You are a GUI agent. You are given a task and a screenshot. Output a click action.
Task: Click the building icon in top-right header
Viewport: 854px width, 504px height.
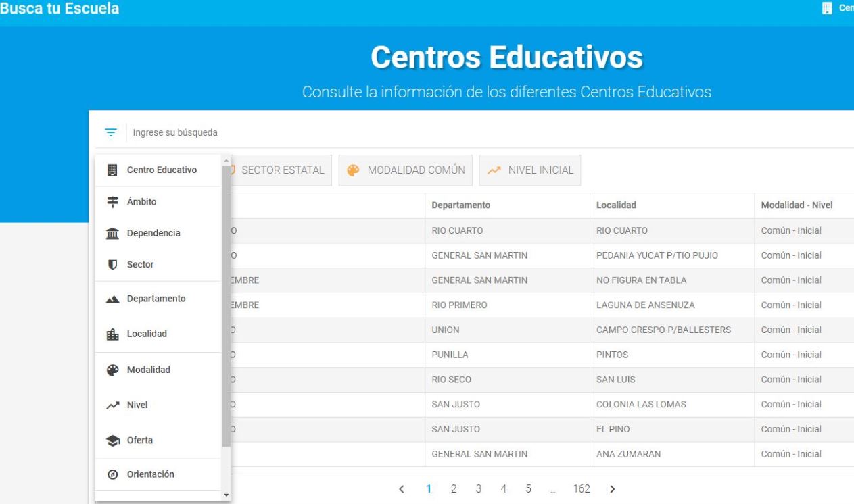click(x=826, y=9)
